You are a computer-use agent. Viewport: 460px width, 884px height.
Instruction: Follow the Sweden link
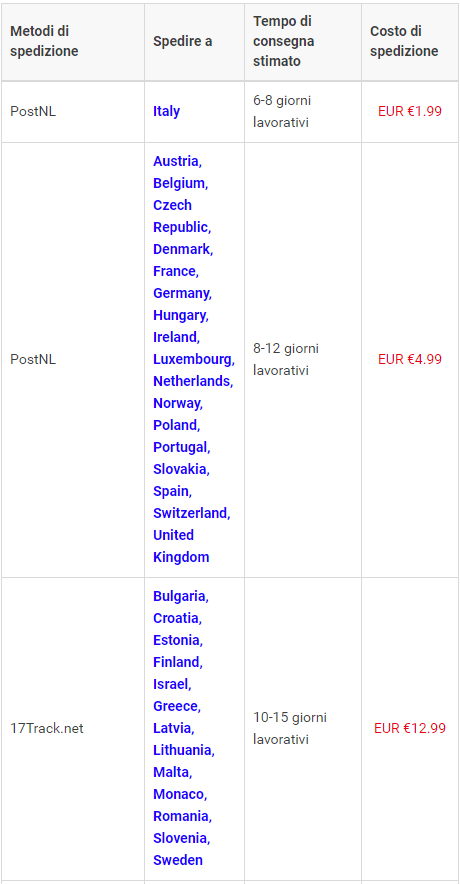point(178,860)
